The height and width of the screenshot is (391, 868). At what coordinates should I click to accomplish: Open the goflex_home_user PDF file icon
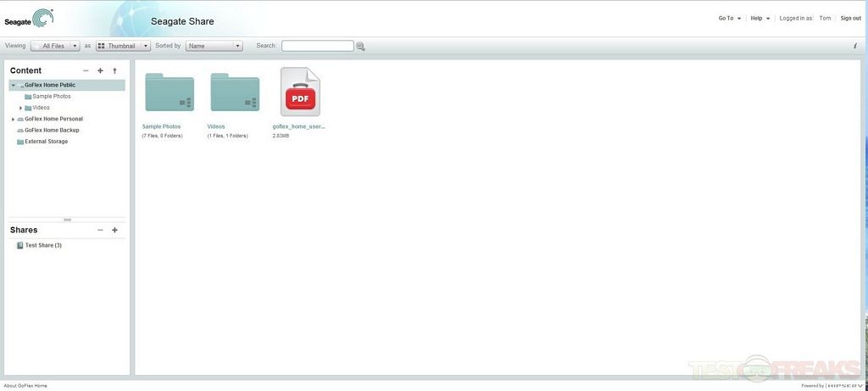tap(300, 92)
